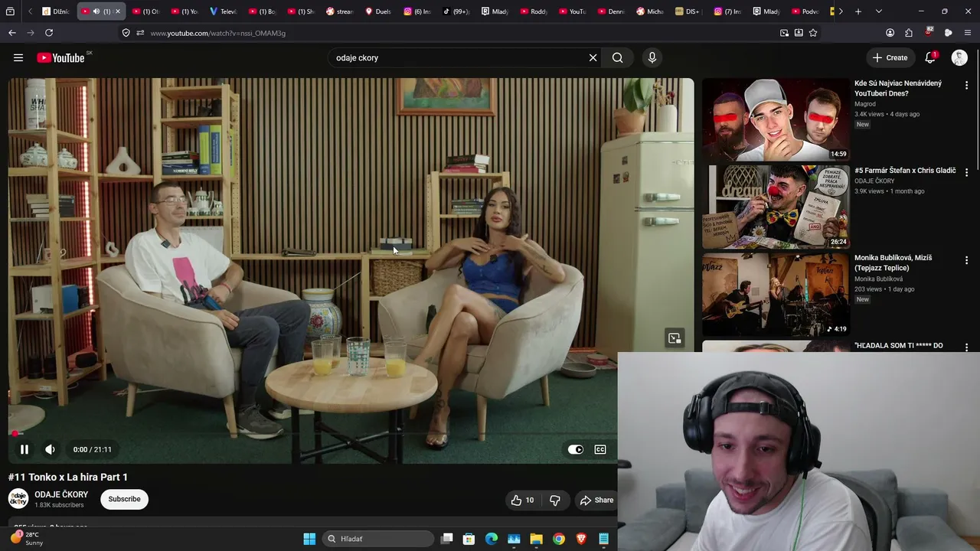
Task: Subscribe to ODAJE ČKORY
Action: (x=124, y=499)
